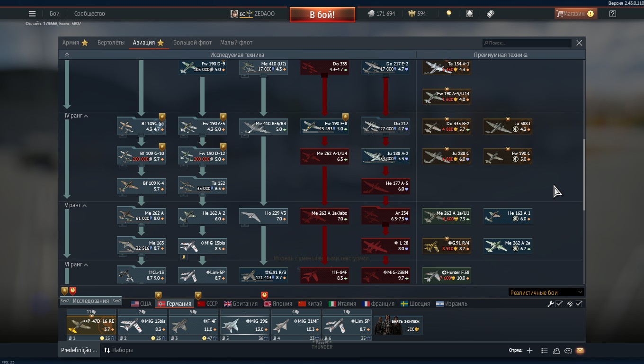
Task: Switch to the Вертолёты tab
Action: (x=111, y=43)
